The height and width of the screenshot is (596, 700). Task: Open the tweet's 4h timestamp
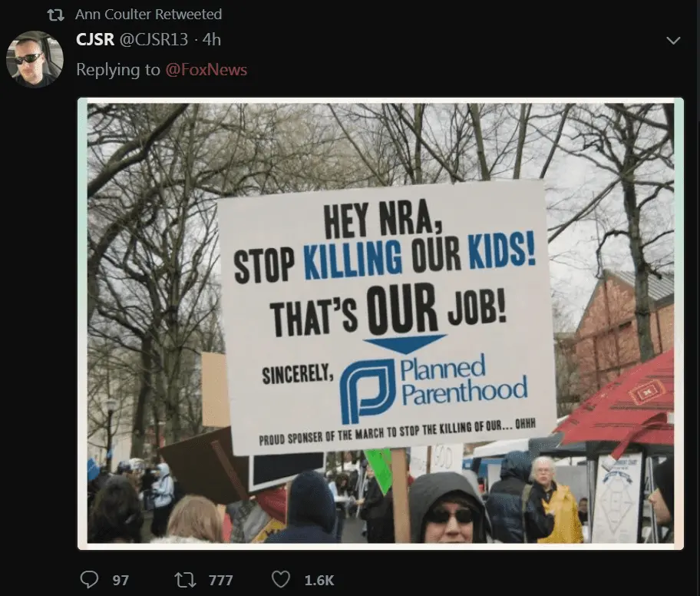pos(212,40)
